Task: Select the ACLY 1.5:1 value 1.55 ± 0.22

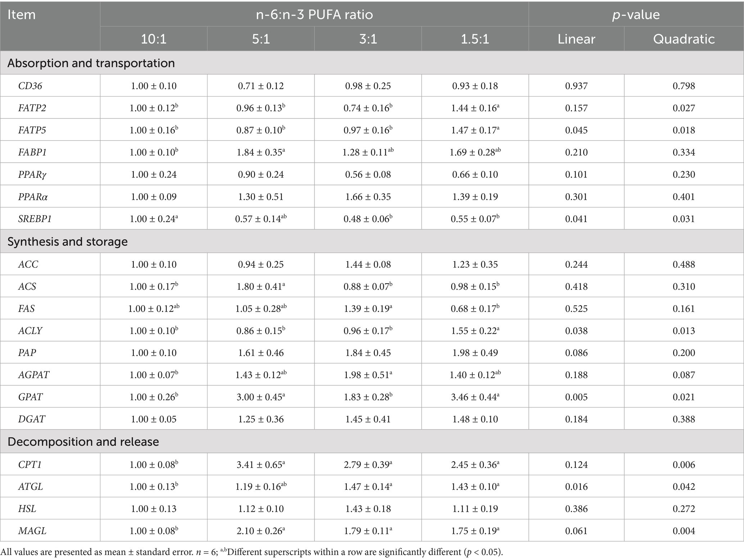Action: (x=475, y=330)
